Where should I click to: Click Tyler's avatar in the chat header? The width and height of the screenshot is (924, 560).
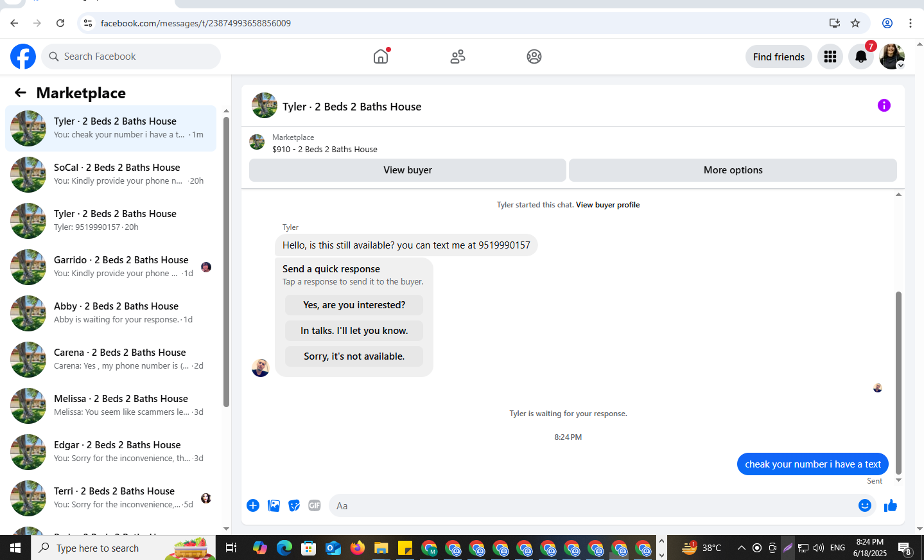[265, 105]
